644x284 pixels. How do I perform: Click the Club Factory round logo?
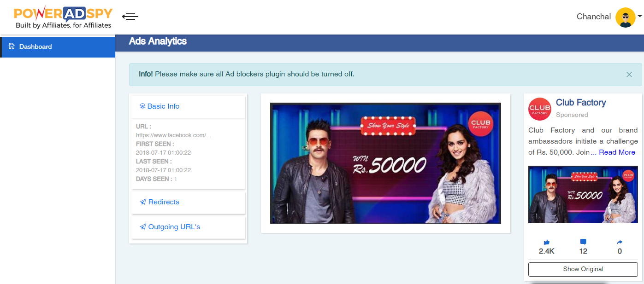click(540, 109)
